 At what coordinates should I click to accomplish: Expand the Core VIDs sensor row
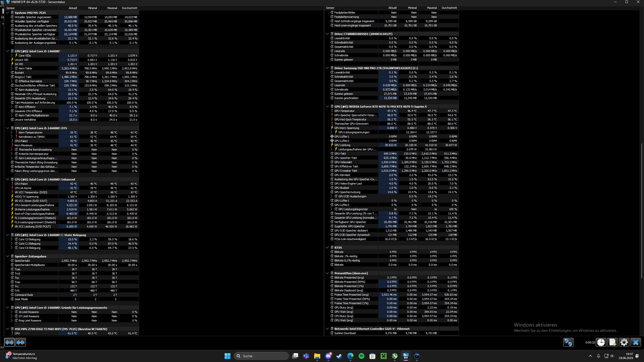[x=12, y=56]
